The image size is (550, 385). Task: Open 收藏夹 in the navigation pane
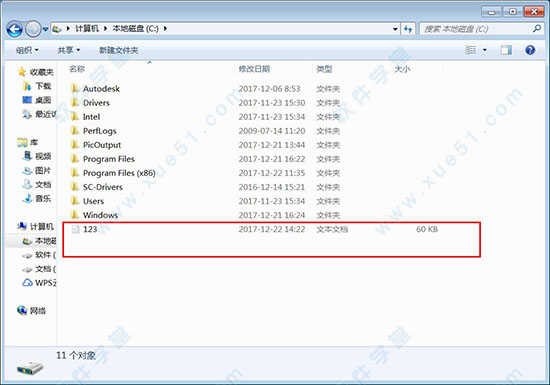42,72
